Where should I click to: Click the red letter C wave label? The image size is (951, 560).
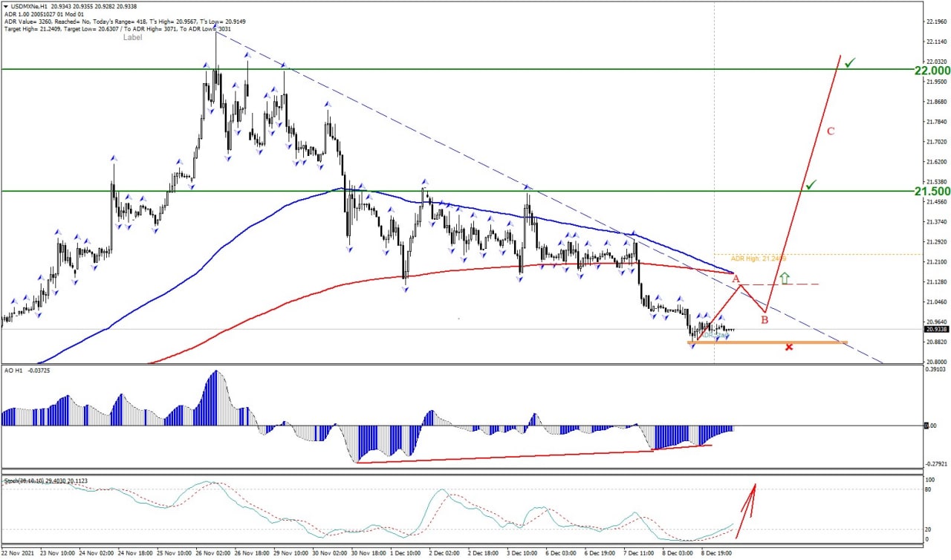(831, 131)
